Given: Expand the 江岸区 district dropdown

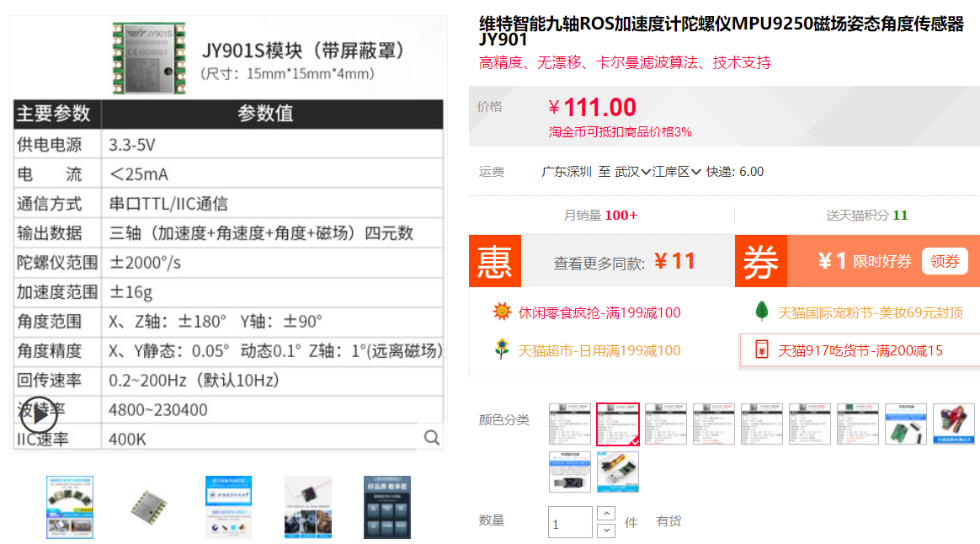Looking at the screenshot, I should [676, 172].
